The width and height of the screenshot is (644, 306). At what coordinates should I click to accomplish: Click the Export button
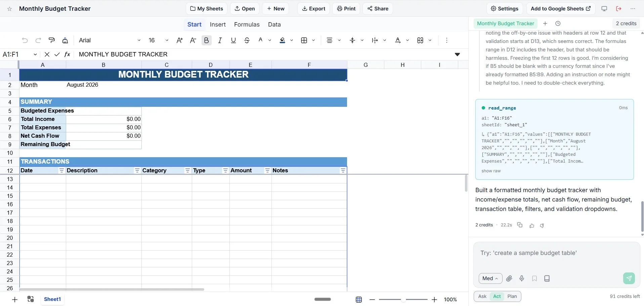click(314, 9)
